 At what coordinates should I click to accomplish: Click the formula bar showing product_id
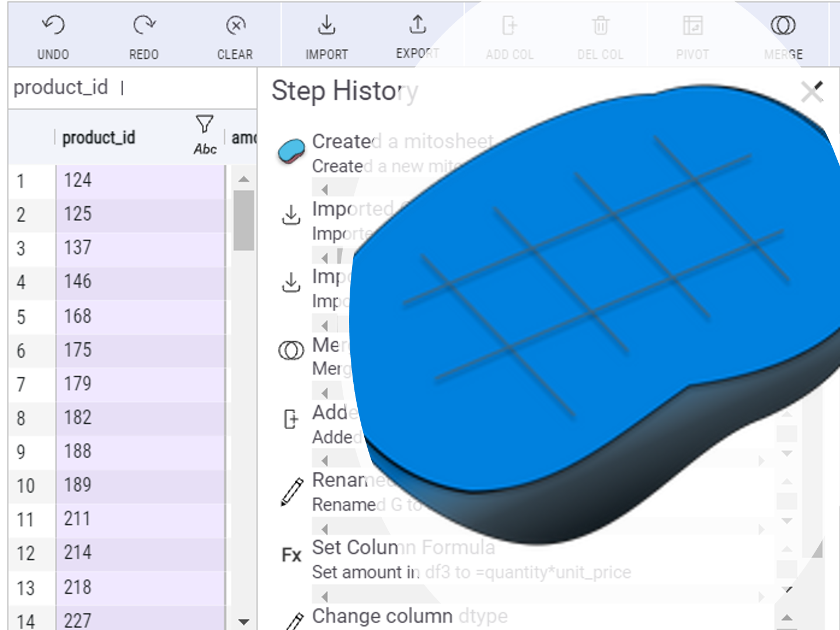coord(131,88)
